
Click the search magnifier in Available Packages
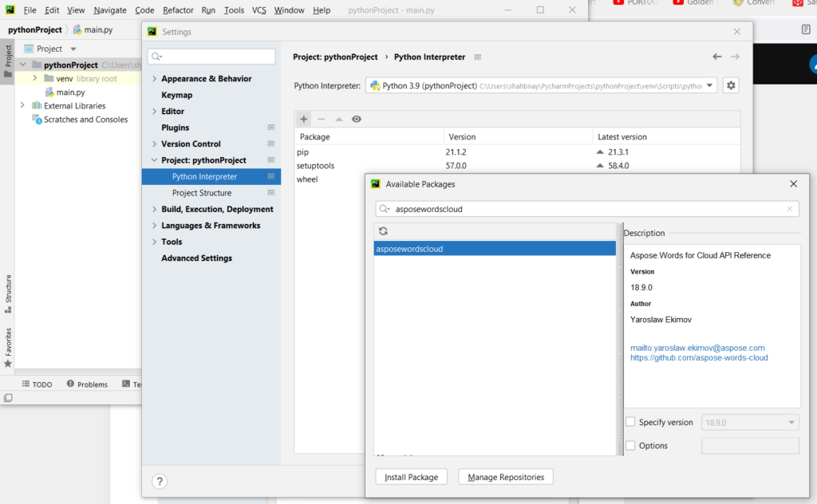[384, 209]
